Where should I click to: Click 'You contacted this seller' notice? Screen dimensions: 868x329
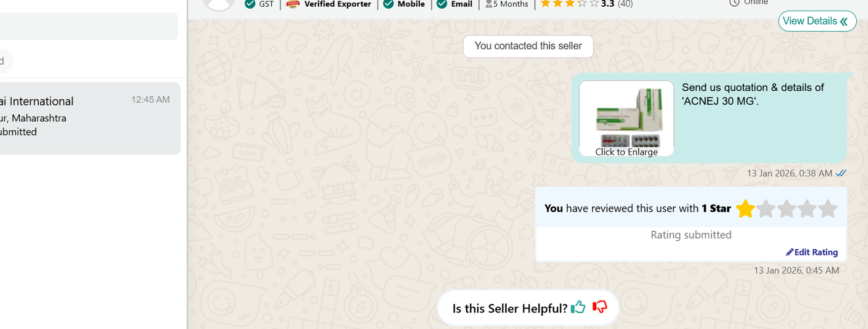click(x=528, y=46)
